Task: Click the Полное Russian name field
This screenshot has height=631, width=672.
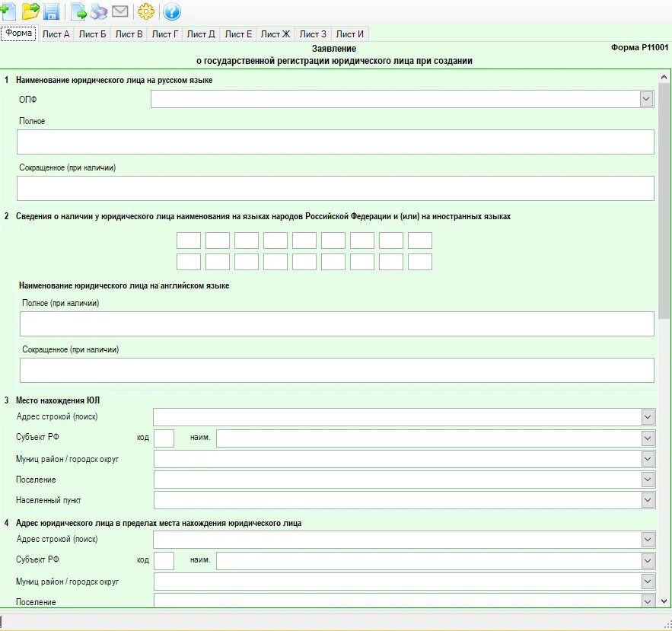Action: (335, 142)
